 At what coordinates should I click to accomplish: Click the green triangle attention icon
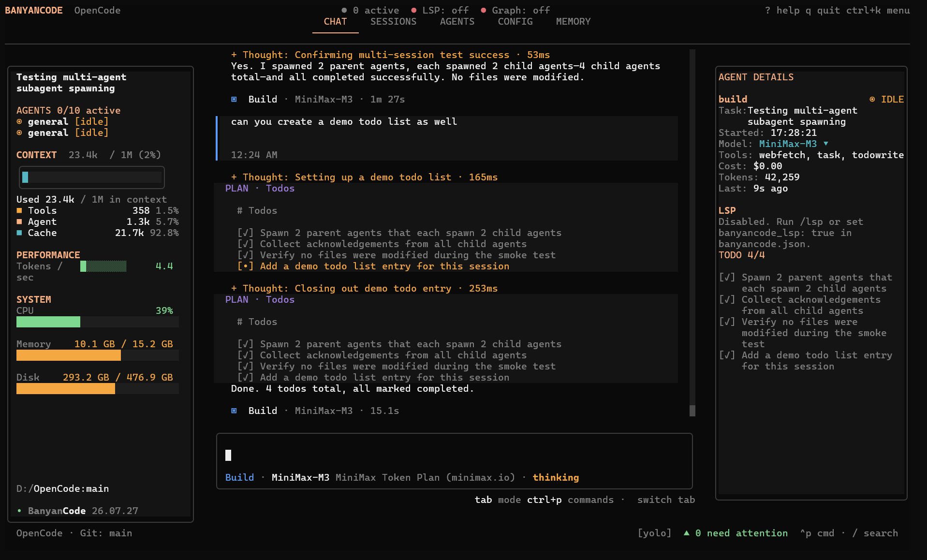tap(686, 533)
